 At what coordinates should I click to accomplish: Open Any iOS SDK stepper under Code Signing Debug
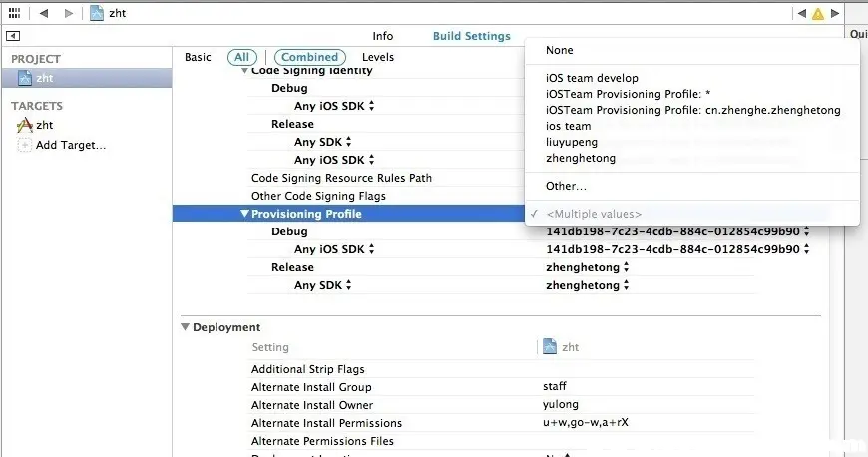pos(371,105)
